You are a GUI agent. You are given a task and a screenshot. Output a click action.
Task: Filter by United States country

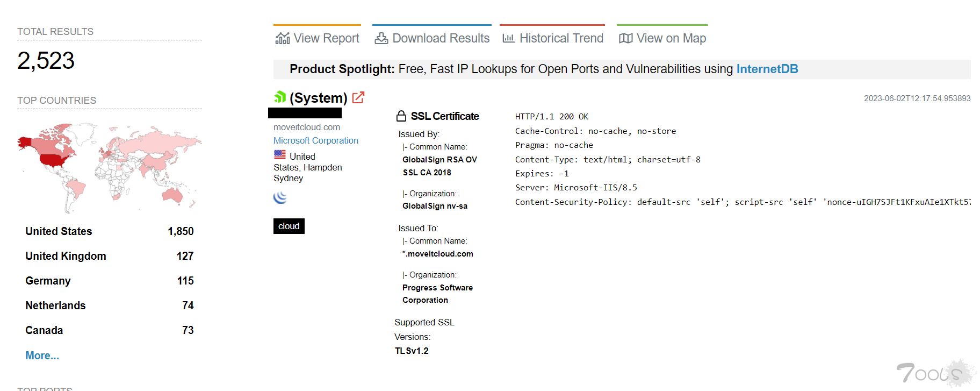[59, 231]
